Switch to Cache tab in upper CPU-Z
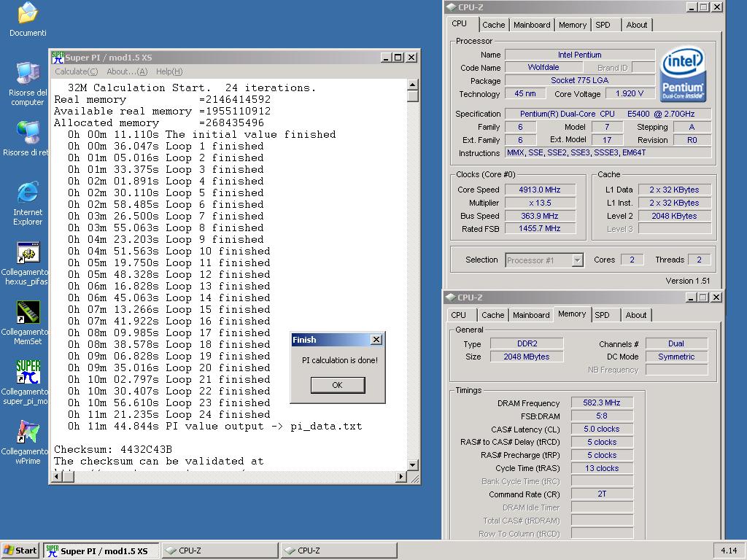 (x=494, y=25)
